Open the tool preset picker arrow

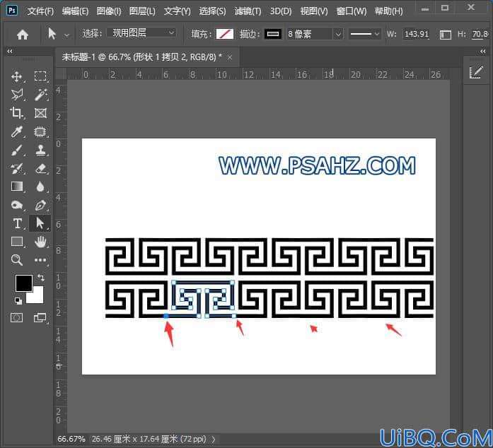pos(66,35)
